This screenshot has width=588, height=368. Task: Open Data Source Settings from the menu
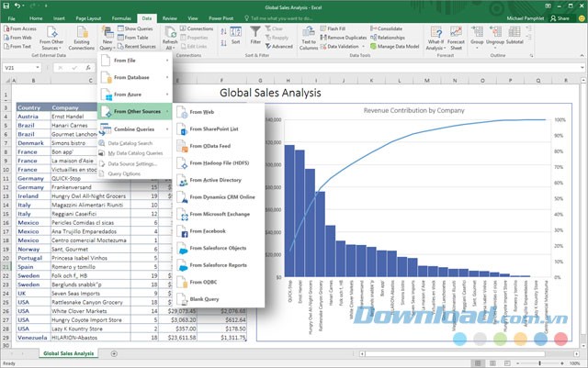[x=133, y=163]
